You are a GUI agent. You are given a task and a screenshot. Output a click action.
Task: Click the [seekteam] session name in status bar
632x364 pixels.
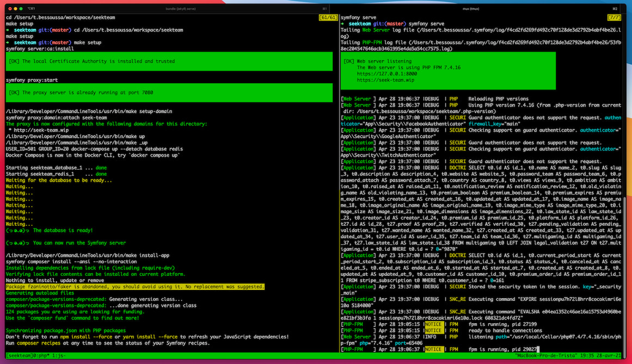19,355
